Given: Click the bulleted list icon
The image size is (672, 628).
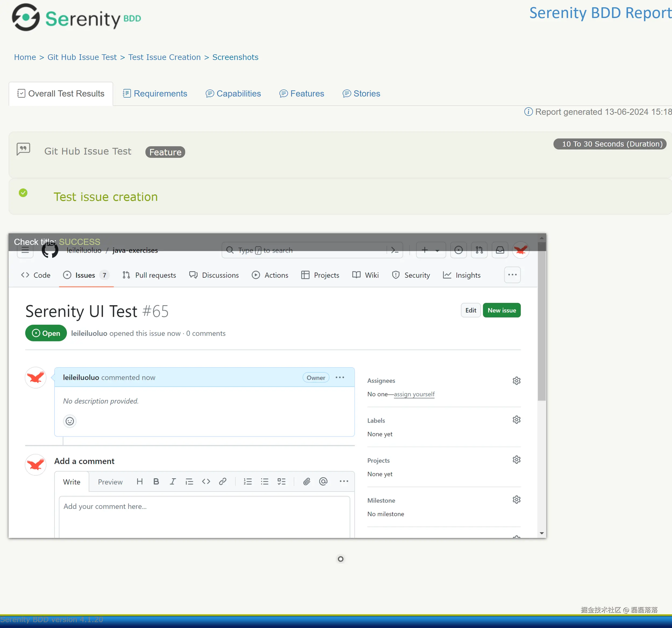Looking at the screenshot, I should pos(265,481).
